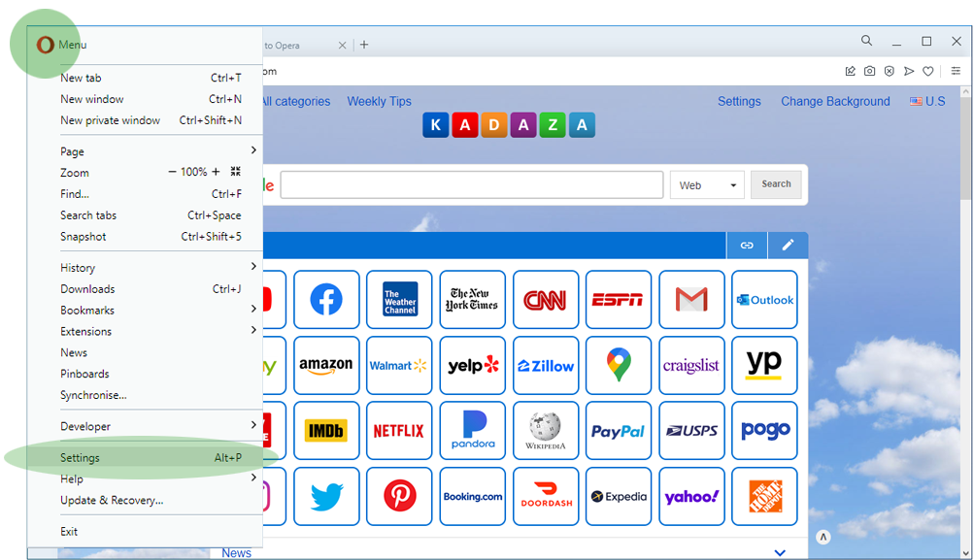This screenshot has width=974, height=560.
Task: Open The Weather Channel tile
Action: point(399,299)
